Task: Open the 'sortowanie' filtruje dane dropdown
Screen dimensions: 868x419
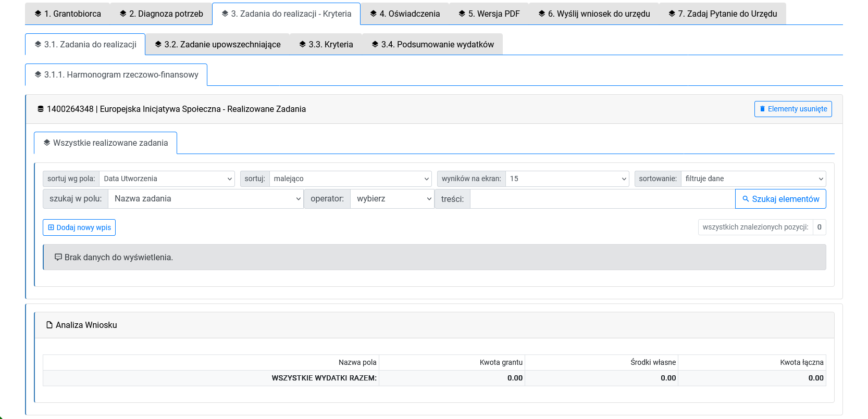Action: [x=753, y=179]
